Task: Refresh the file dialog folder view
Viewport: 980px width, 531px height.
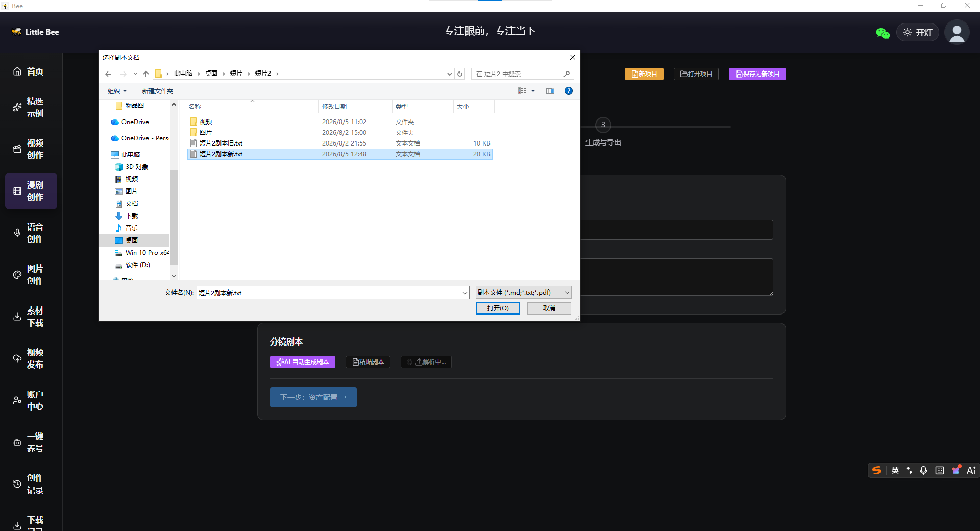Action: tap(460, 74)
